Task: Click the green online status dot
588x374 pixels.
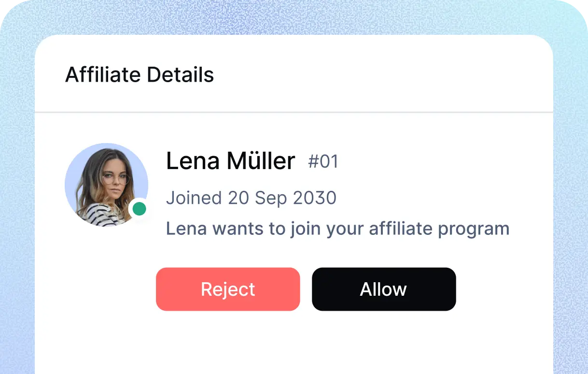Action: pos(139,209)
